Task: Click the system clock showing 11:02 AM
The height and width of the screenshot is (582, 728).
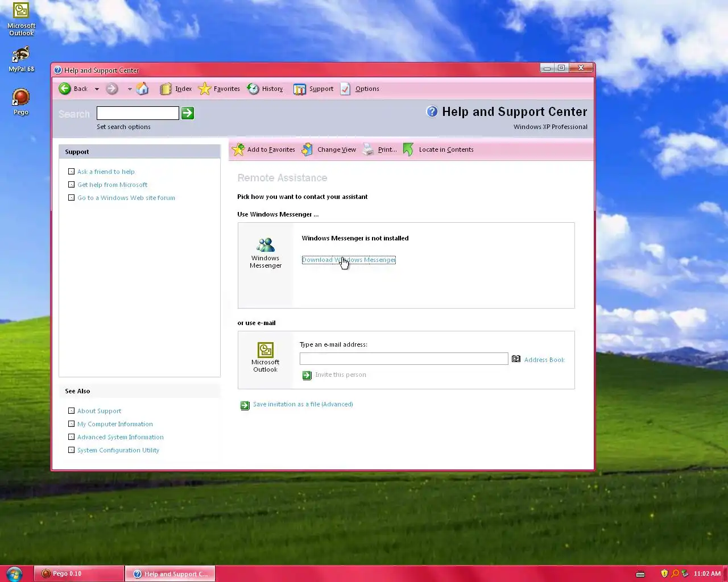Action: 707,573
